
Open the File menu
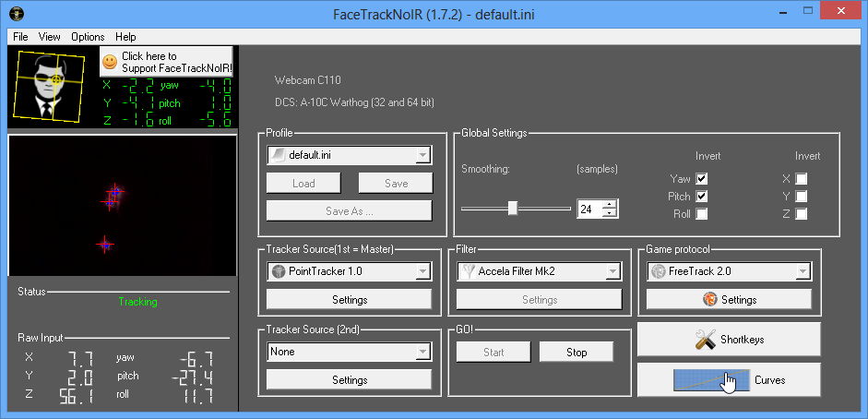click(x=20, y=37)
